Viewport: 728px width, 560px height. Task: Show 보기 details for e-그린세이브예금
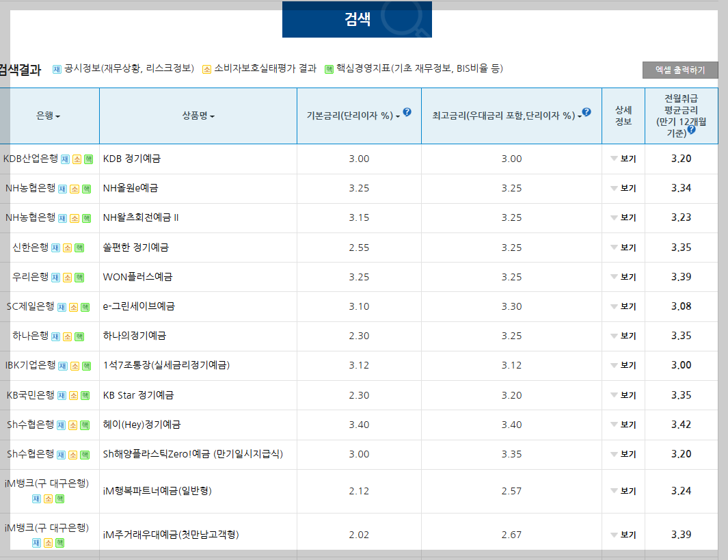pos(623,306)
